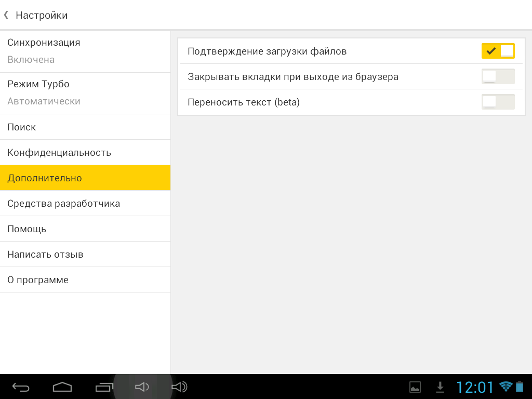Tap the Android home icon

click(62, 387)
